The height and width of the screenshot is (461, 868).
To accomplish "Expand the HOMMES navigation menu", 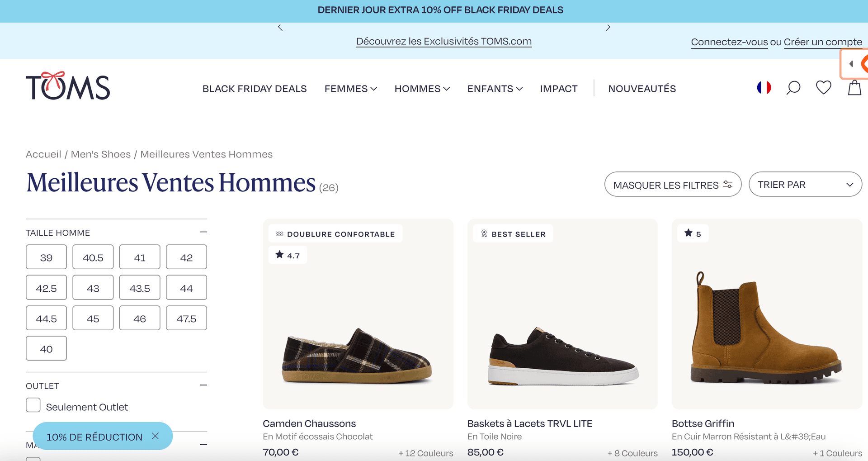I will [421, 89].
